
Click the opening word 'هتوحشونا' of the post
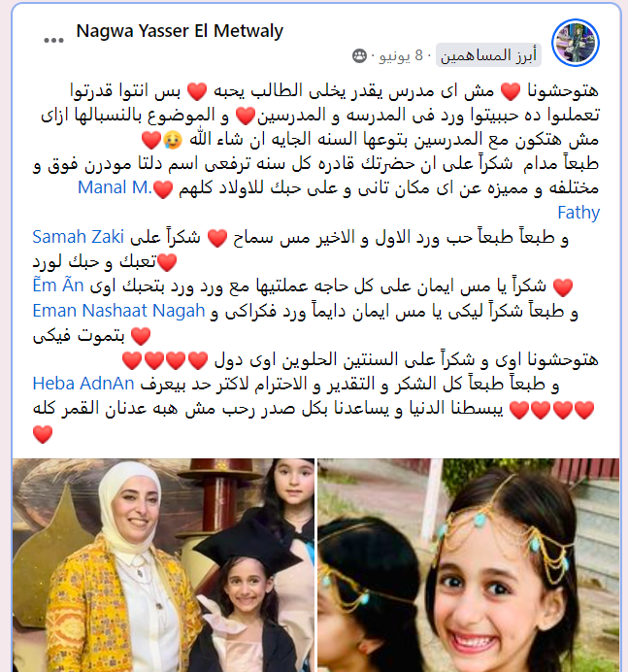(x=562, y=91)
